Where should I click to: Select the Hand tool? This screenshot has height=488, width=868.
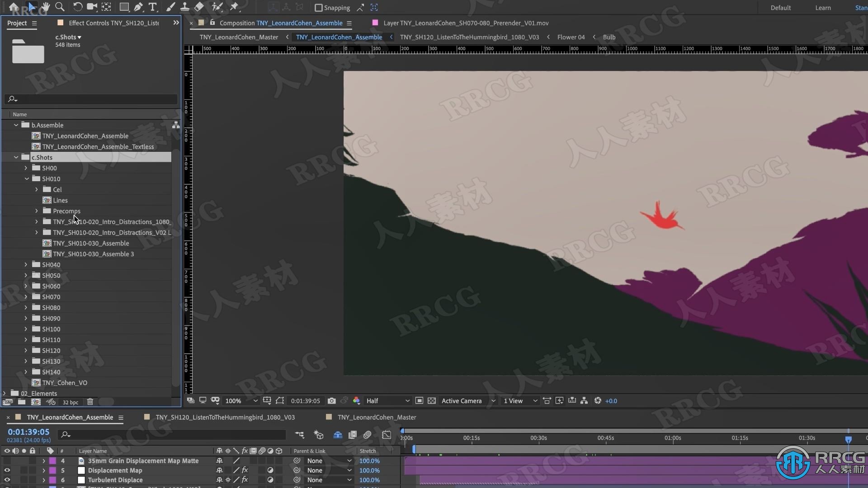click(46, 7)
